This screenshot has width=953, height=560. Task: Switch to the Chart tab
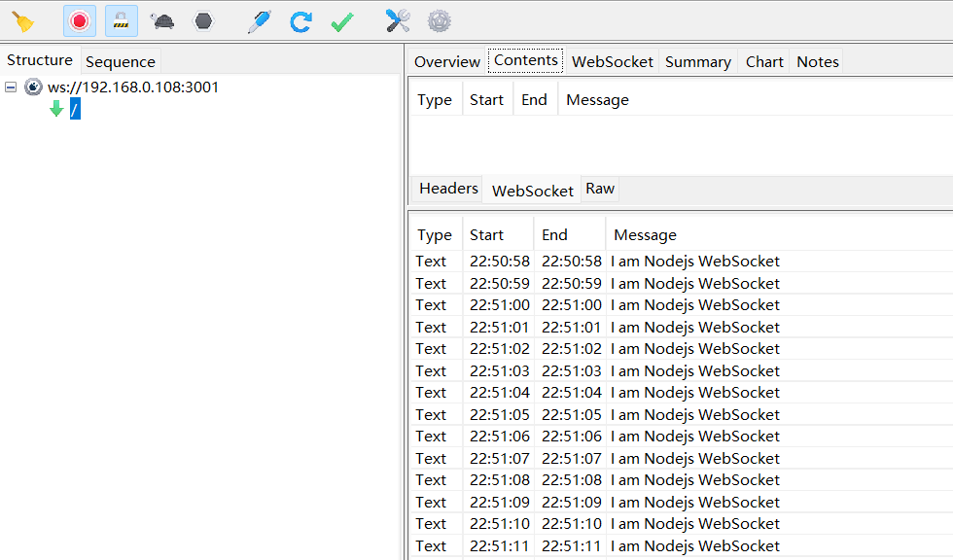click(764, 62)
